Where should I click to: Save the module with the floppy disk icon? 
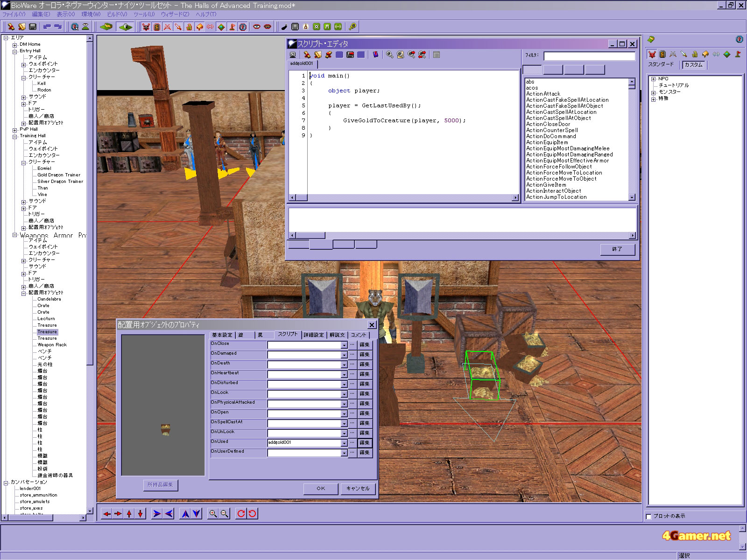click(33, 27)
